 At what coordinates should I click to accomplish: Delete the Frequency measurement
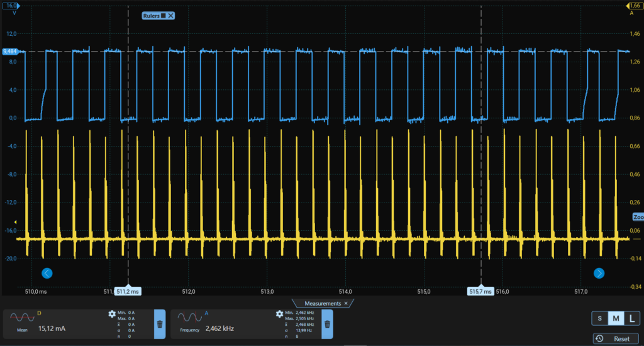pos(327,324)
